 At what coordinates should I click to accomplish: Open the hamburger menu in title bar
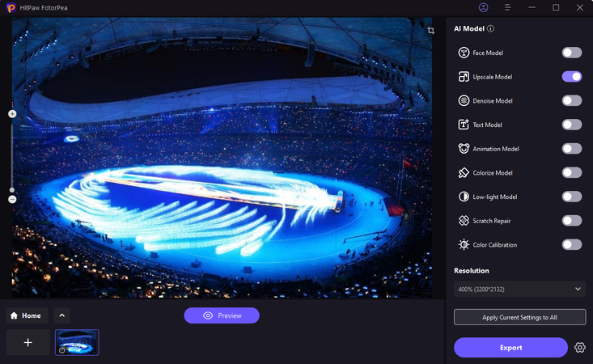[507, 7]
